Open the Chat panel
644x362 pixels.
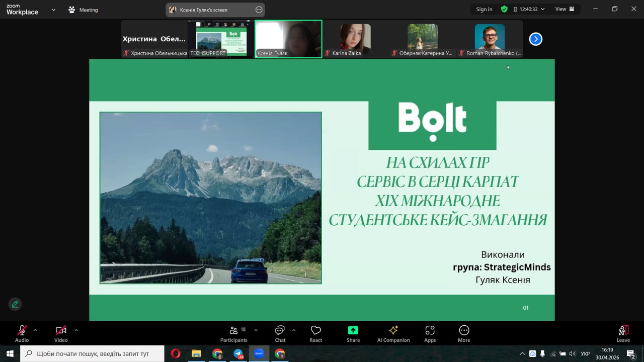pos(280,333)
